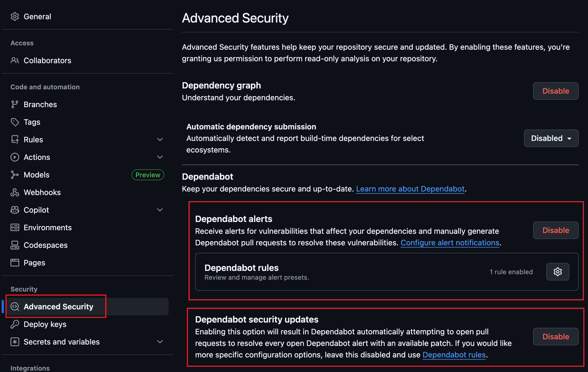
Task: Select Advanced Security in sidebar
Action: click(x=87, y=306)
